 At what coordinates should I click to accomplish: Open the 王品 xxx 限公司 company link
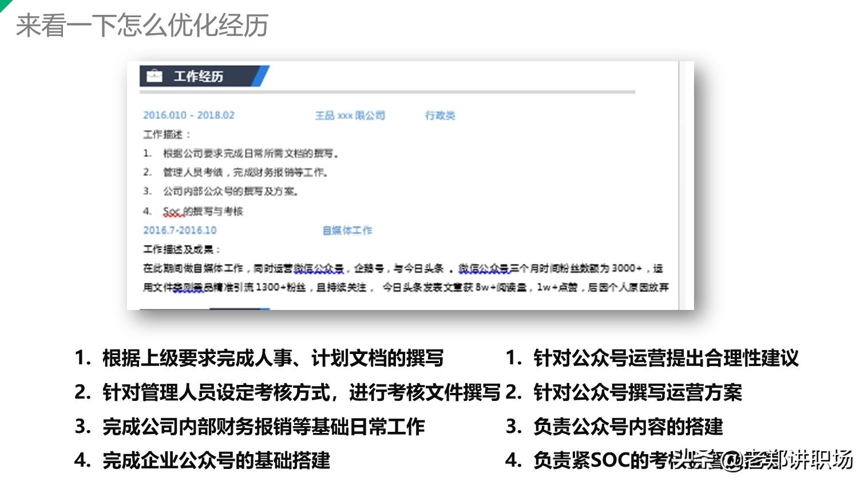tap(351, 115)
